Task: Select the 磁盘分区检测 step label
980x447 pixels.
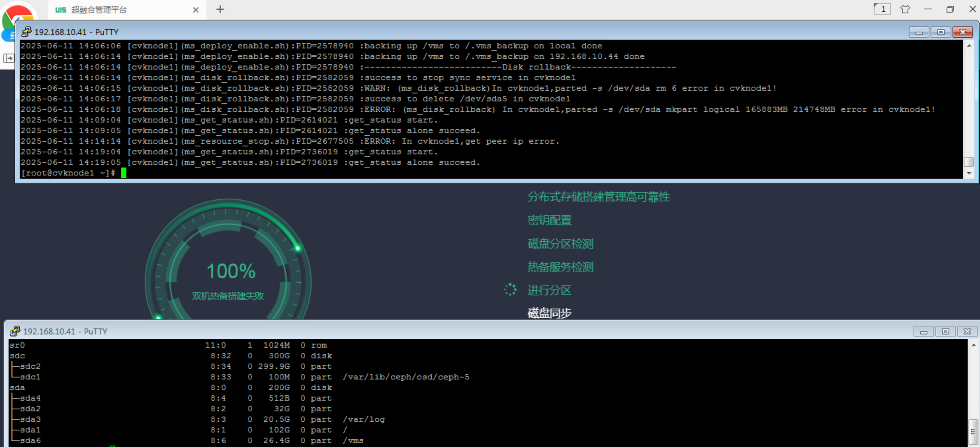Action: (x=560, y=244)
